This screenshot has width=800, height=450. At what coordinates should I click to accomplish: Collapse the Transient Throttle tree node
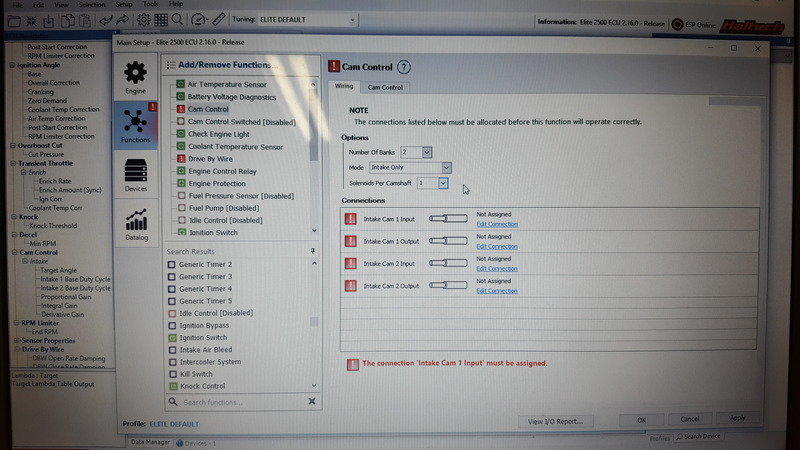tap(13, 163)
